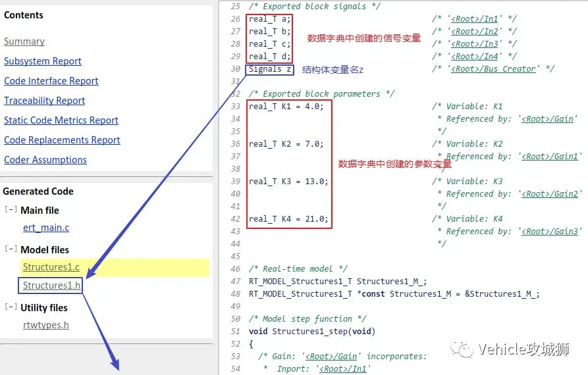Click the 'real_T K4 = 21.0;' code text
Screen dimensions: 588x375
288,219
